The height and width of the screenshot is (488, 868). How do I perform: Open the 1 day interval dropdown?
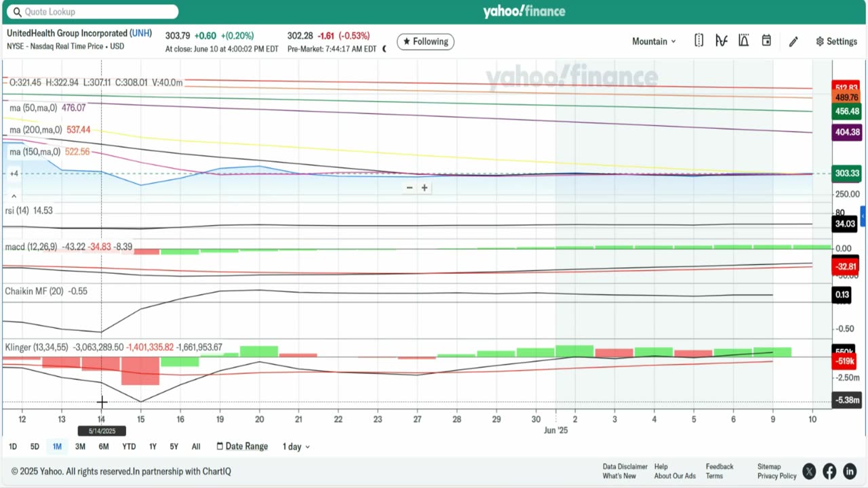pyautogui.click(x=296, y=447)
